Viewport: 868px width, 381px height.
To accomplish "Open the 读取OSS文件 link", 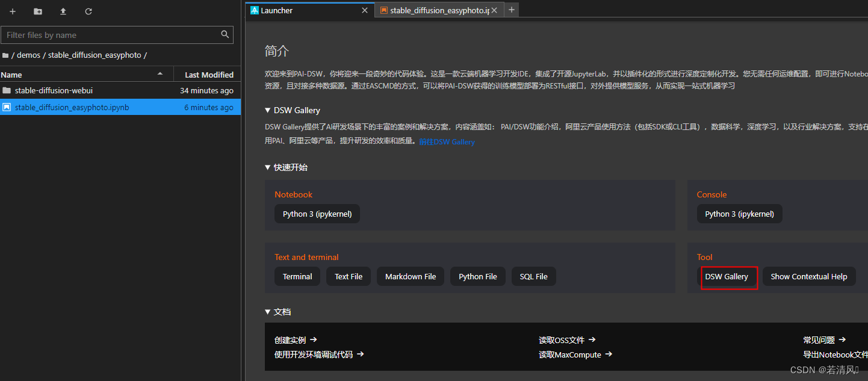I will coord(567,340).
